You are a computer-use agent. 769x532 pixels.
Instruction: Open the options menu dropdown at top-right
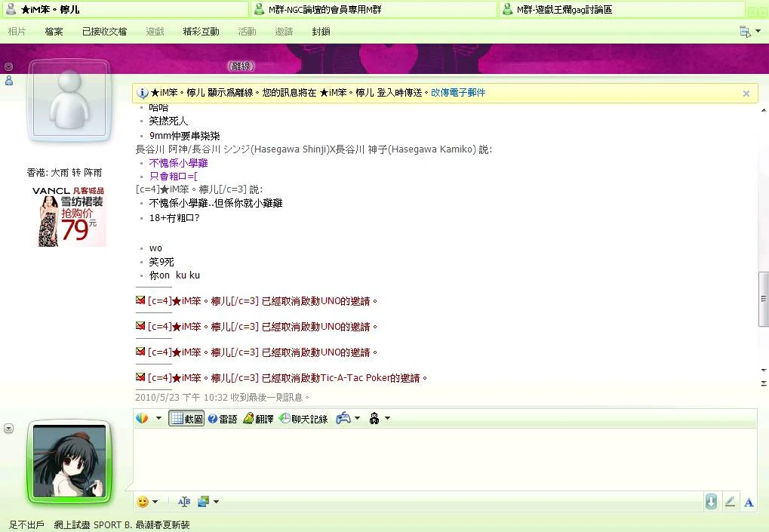point(746,32)
